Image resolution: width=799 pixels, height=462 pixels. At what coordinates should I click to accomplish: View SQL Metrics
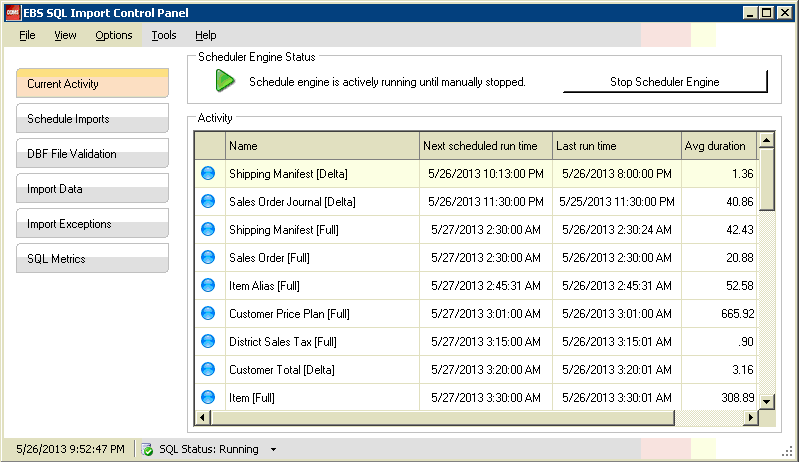[x=92, y=258]
